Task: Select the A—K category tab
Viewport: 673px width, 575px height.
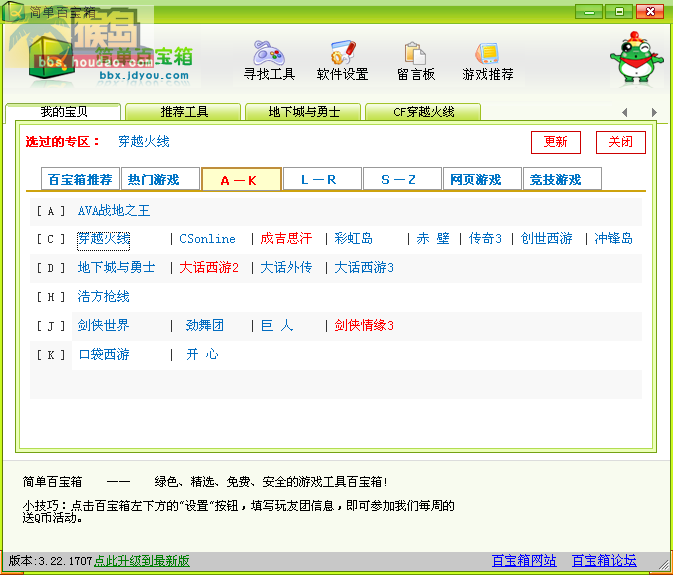Action: click(x=241, y=179)
